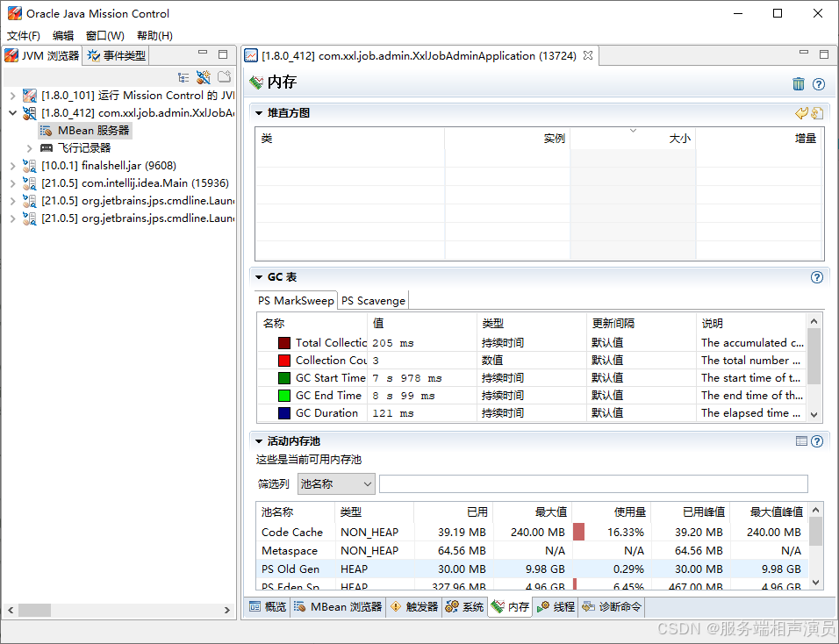Collapse the GC 表 section

click(x=259, y=277)
